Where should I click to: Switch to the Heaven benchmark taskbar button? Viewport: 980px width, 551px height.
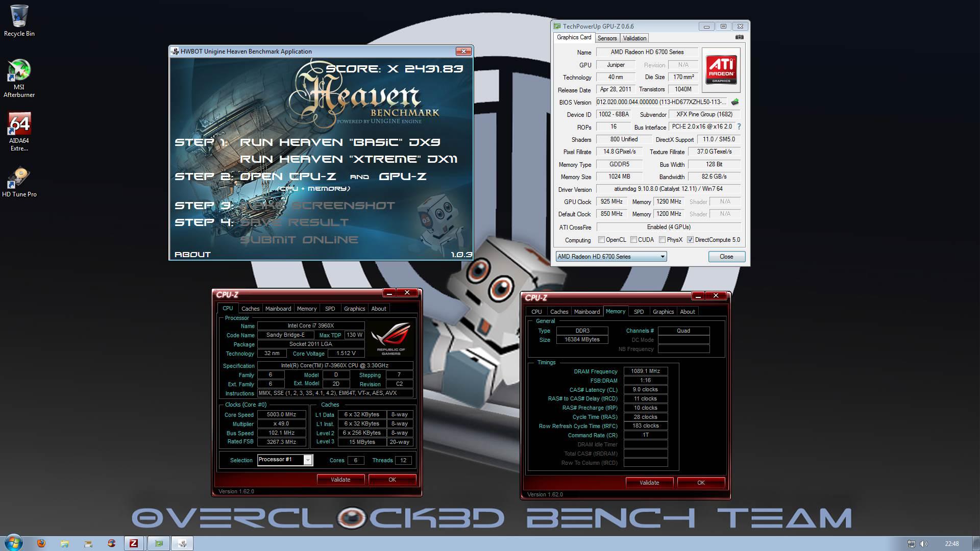[182, 543]
